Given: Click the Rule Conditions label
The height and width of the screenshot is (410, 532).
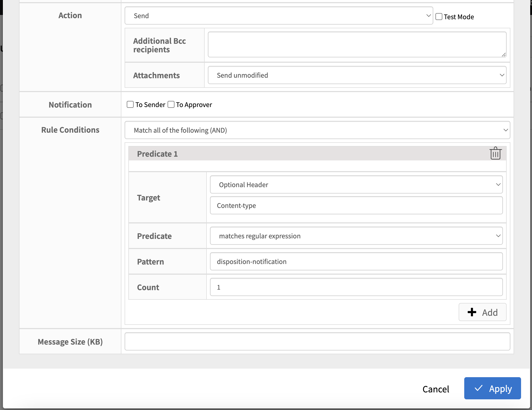Looking at the screenshot, I should (70, 130).
